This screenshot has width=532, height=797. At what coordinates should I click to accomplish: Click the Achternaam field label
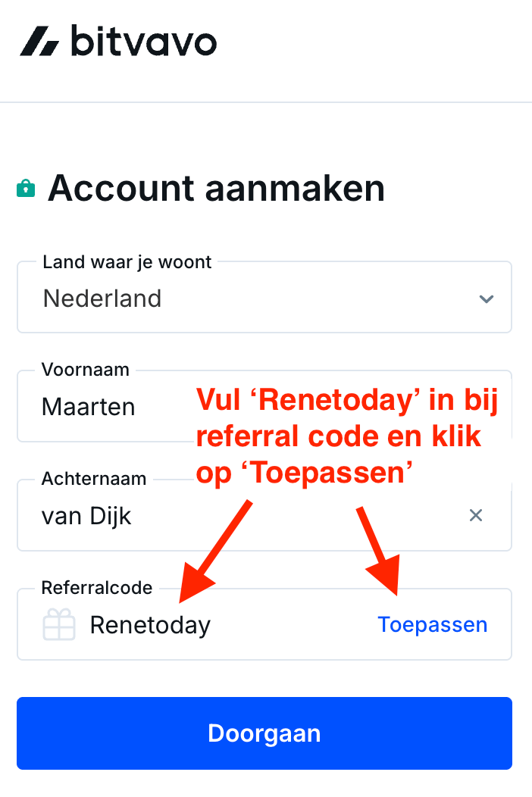click(93, 480)
